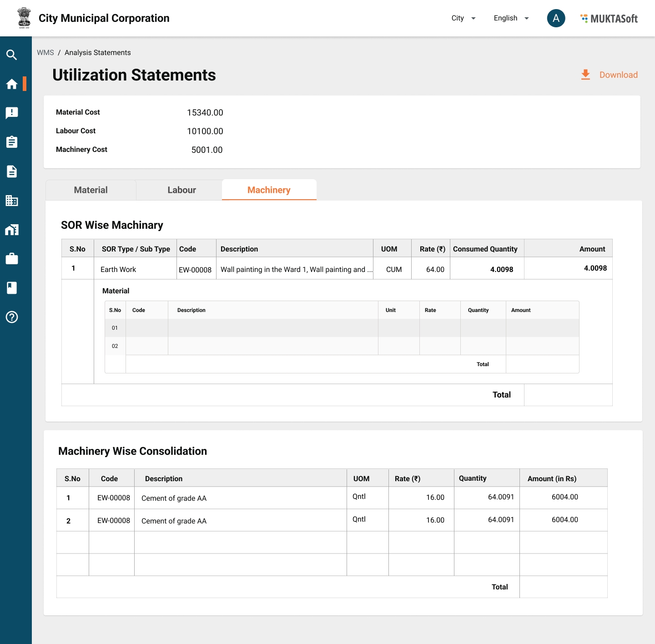Viewport: 655px width, 644px height.
Task: Expand the English language dropdown
Action: (x=511, y=18)
